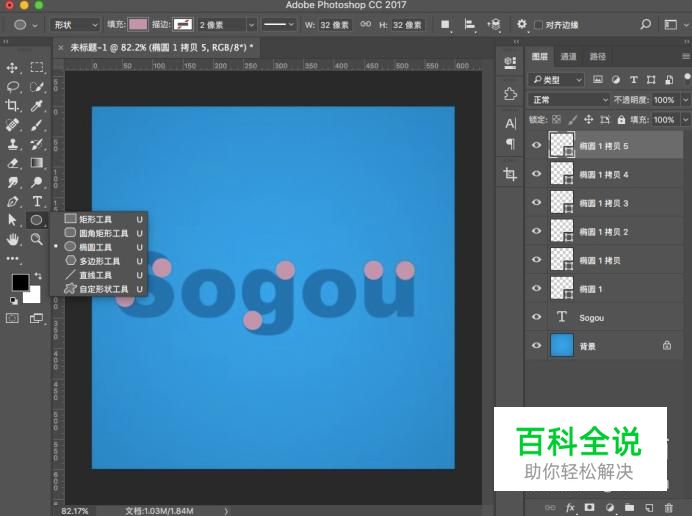
Task: Click the search magnifier in options bar
Action: point(646,24)
